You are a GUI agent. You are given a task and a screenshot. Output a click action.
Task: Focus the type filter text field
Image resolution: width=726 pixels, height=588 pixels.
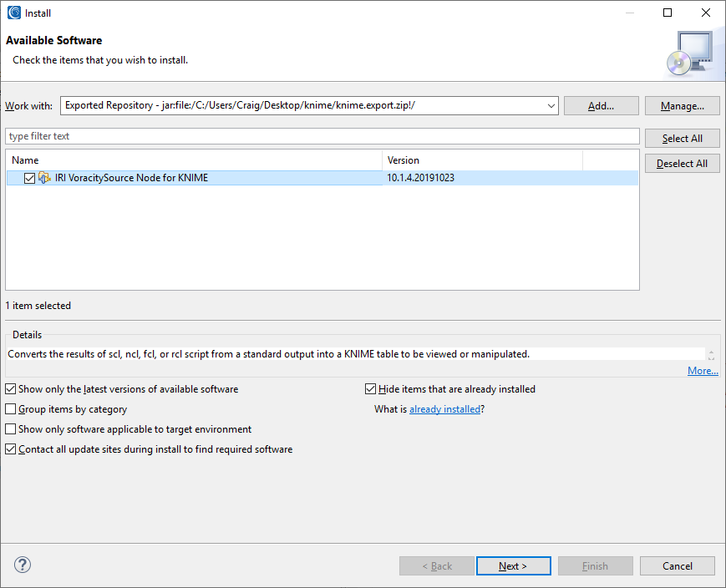point(322,136)
